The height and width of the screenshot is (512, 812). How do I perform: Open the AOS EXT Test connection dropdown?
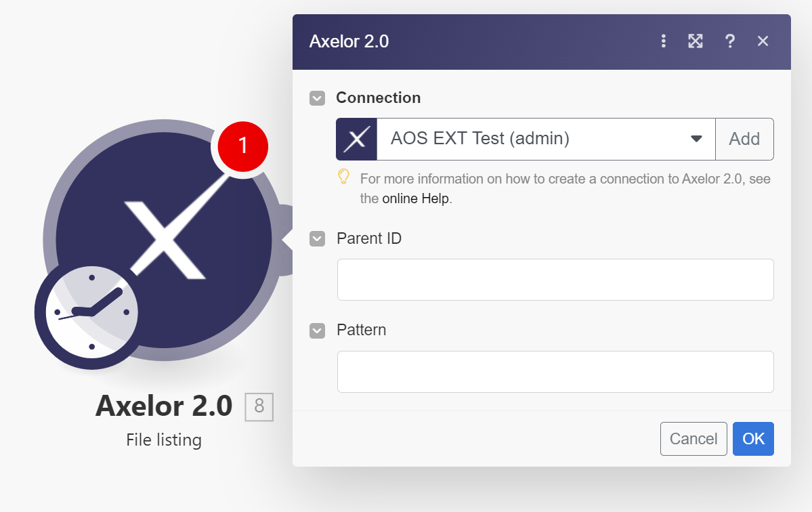(x=545, y=140)
